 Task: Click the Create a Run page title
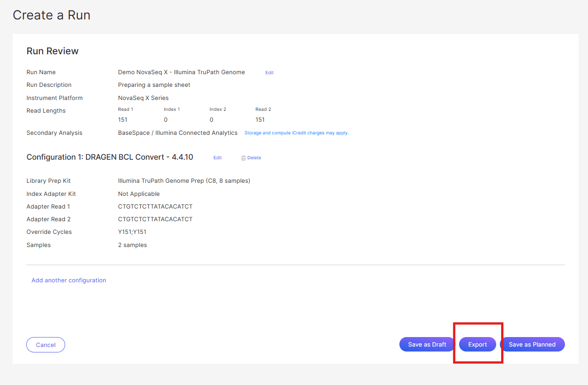[52, 15]
